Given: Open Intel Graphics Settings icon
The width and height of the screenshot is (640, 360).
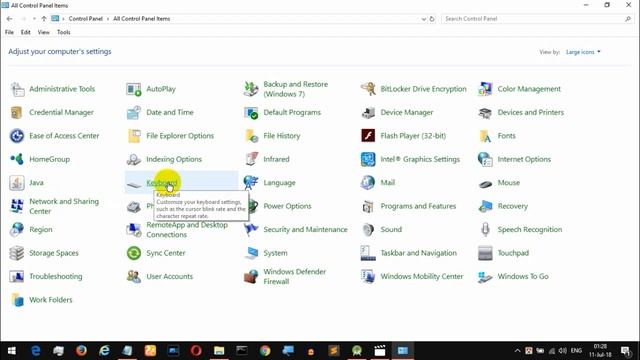Looking at the screenshot, I should tap(368, 159).
